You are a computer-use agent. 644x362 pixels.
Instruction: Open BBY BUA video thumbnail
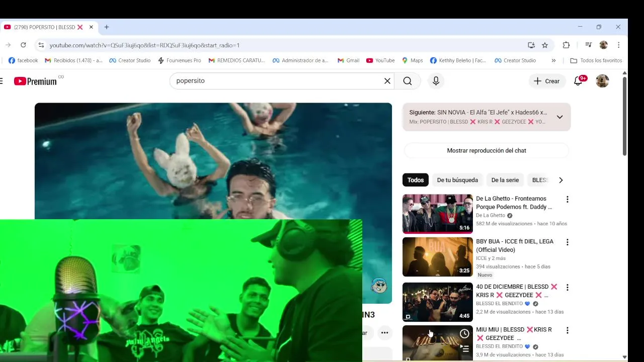(438, 257)
